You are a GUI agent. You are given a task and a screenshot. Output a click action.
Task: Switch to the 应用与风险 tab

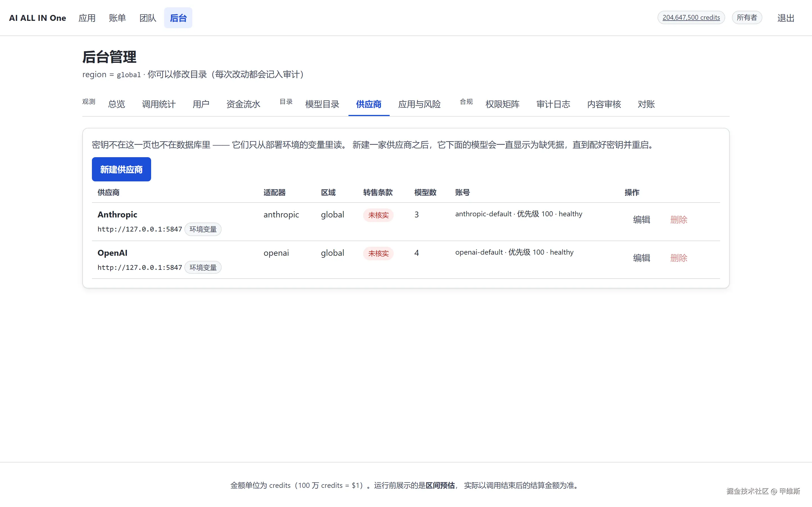(x=419, y=104)
